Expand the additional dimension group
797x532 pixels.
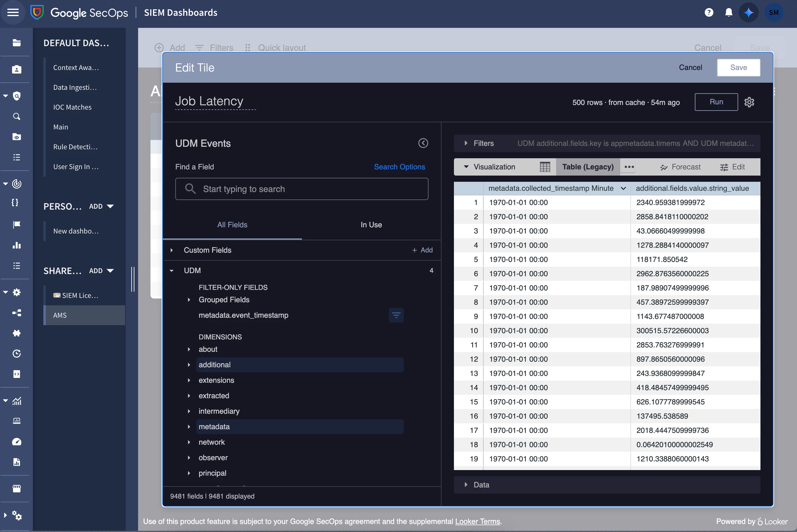189,365
